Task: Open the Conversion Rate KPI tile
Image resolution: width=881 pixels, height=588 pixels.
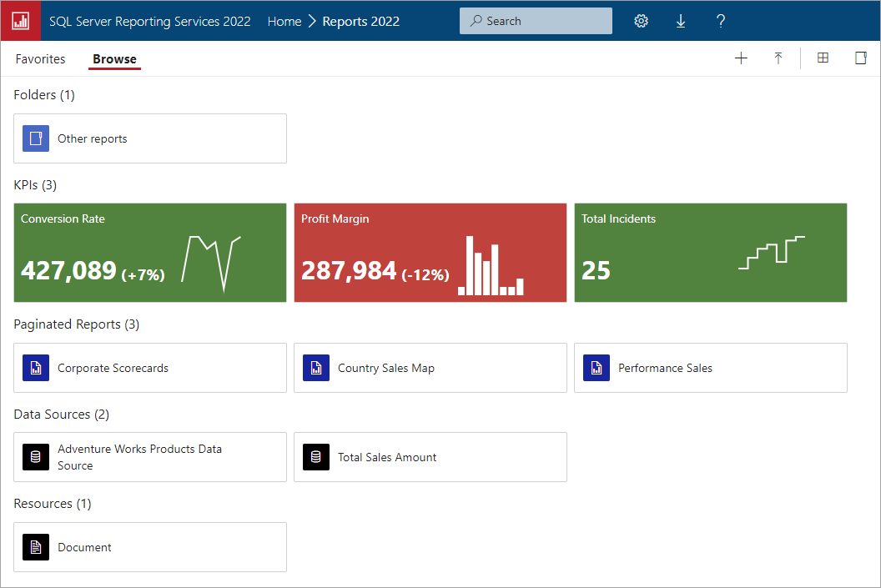Action: (x=150, y=253)
